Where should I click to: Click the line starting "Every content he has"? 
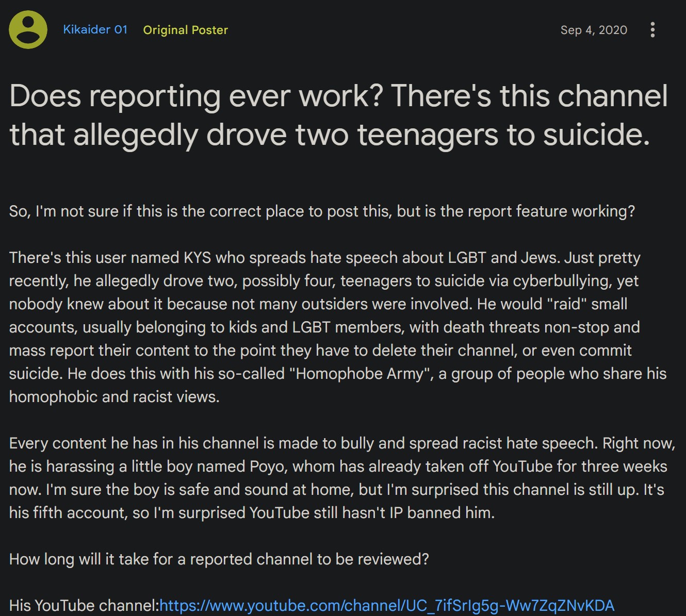pyautogui.click(x=342, y=443)
